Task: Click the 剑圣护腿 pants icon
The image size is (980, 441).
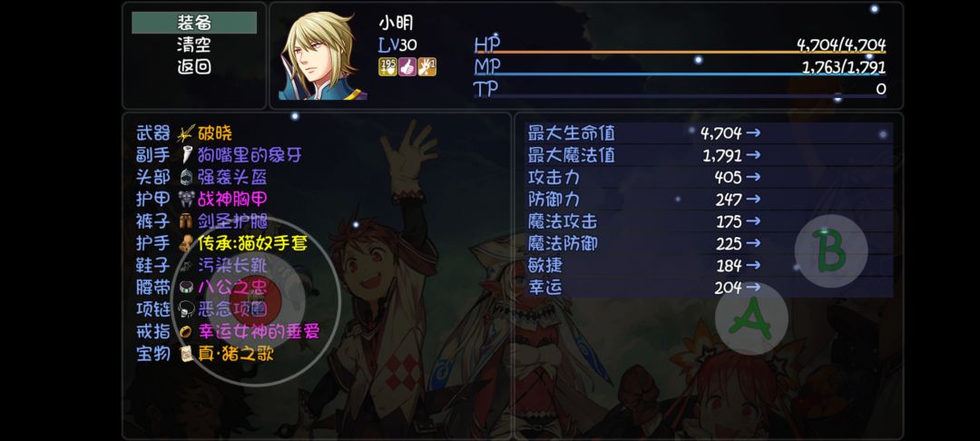Action: (186, 221)
